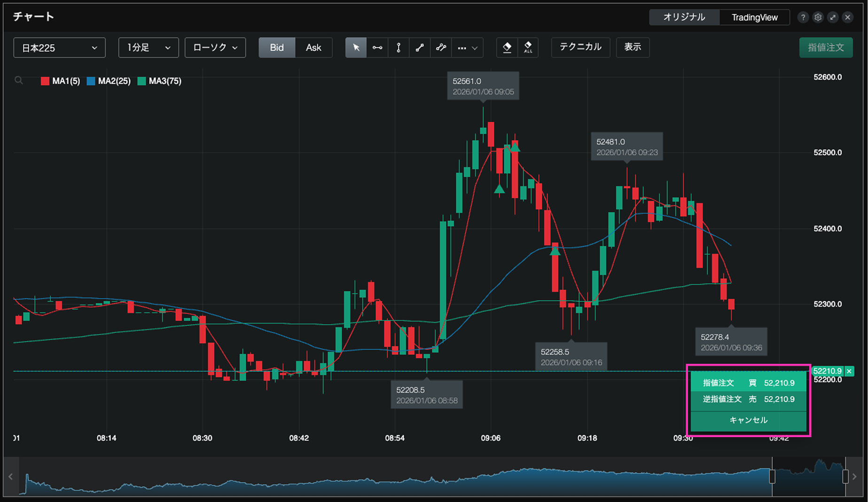Select the horizontal line drawing tool
The height and width of the screenshot is (502, 868).
377,47
